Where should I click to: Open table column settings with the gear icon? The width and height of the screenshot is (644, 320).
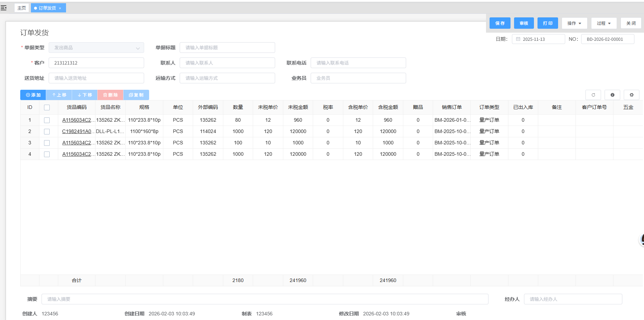pyautogui.click(x=631, y=95)
